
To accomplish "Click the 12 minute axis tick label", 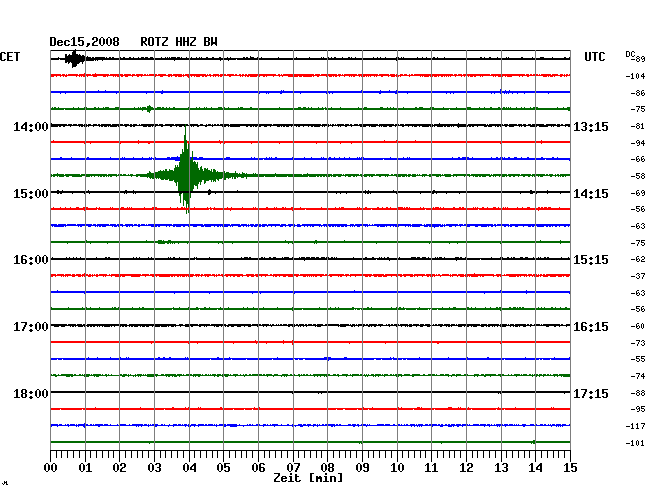I will point(466,468).
